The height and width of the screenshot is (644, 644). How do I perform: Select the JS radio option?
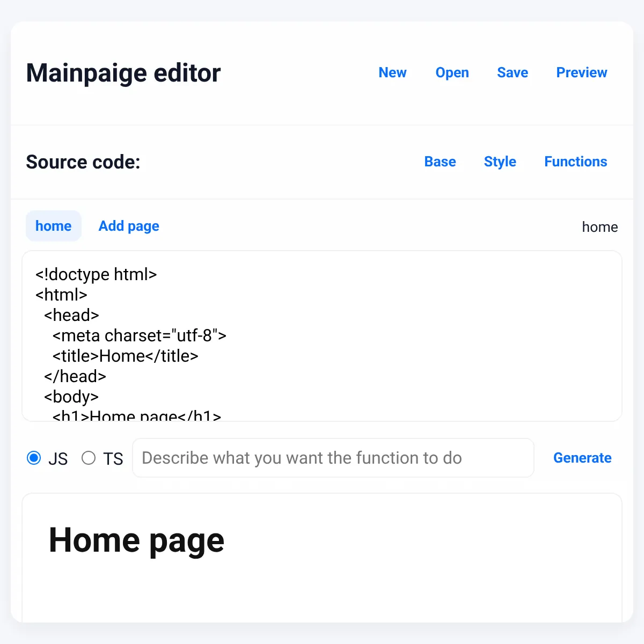[x=34, y=458]
